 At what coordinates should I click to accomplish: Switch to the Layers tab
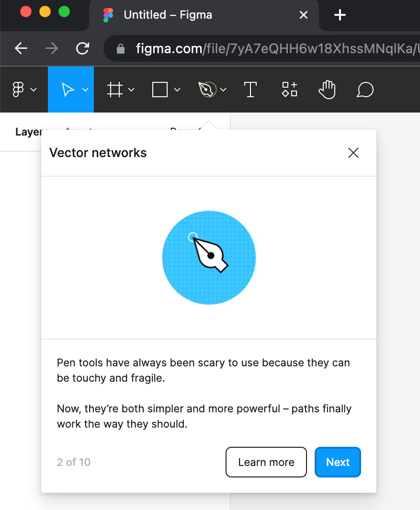[x=29, y=132]
